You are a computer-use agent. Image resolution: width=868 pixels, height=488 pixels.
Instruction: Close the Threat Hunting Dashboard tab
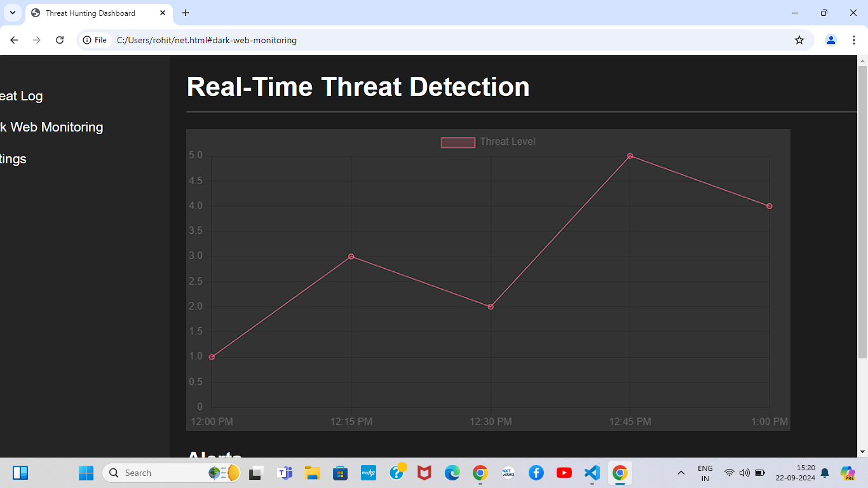click(x=163, y=13)
